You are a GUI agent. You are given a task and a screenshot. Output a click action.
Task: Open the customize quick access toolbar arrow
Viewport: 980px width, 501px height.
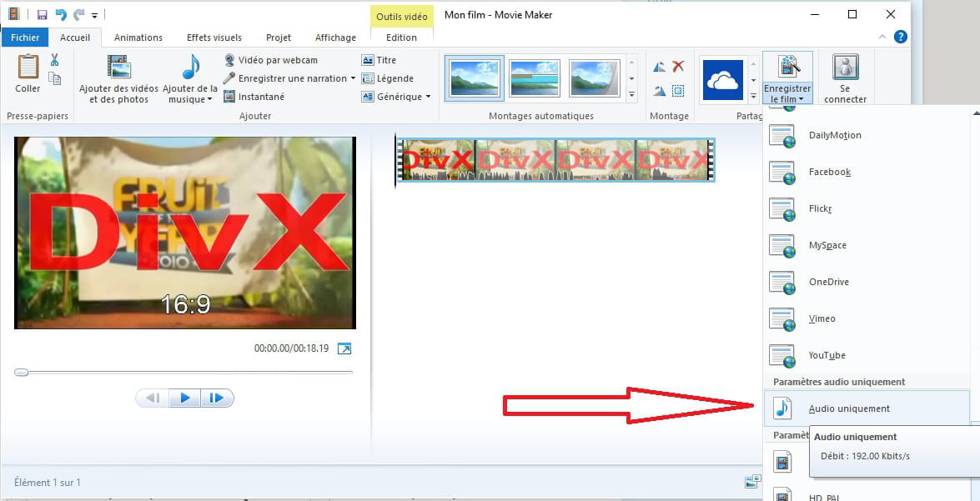94,15
